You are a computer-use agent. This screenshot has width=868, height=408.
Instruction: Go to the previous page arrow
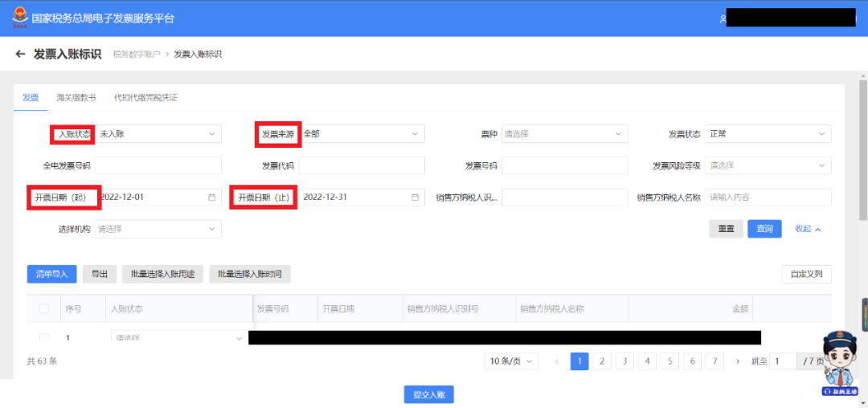[x=556, y=361]
